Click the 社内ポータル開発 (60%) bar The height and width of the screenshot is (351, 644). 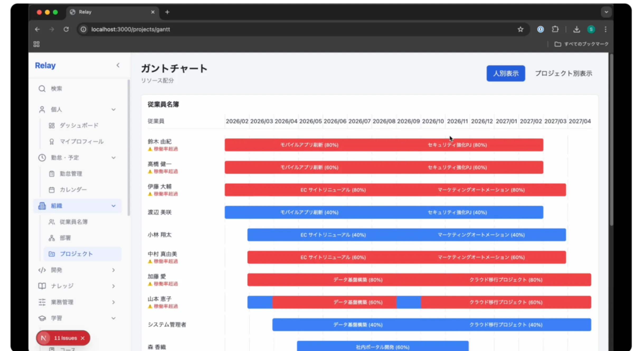[x=383, y=347]
